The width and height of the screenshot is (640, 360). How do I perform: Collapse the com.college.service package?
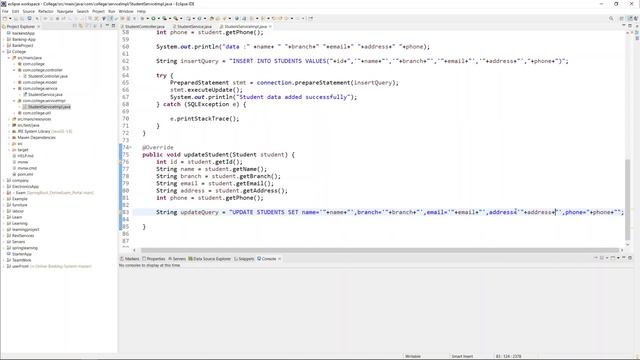tap(14, 89)
